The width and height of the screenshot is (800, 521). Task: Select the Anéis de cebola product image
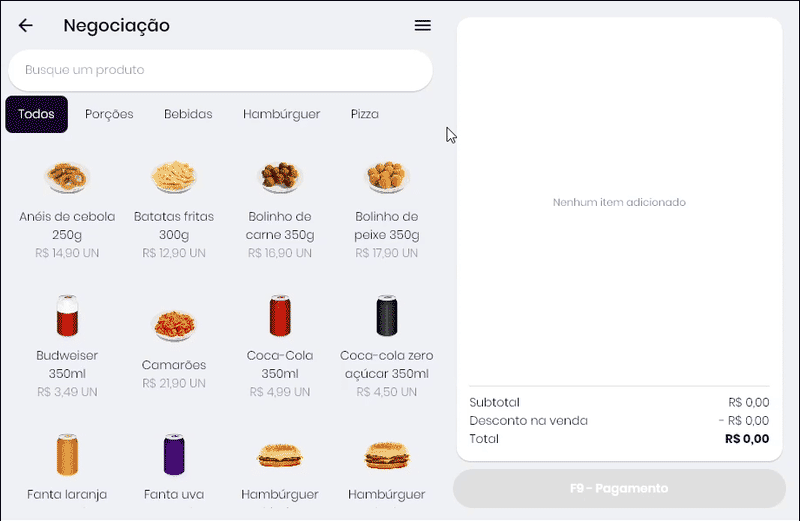pos(68,177)
